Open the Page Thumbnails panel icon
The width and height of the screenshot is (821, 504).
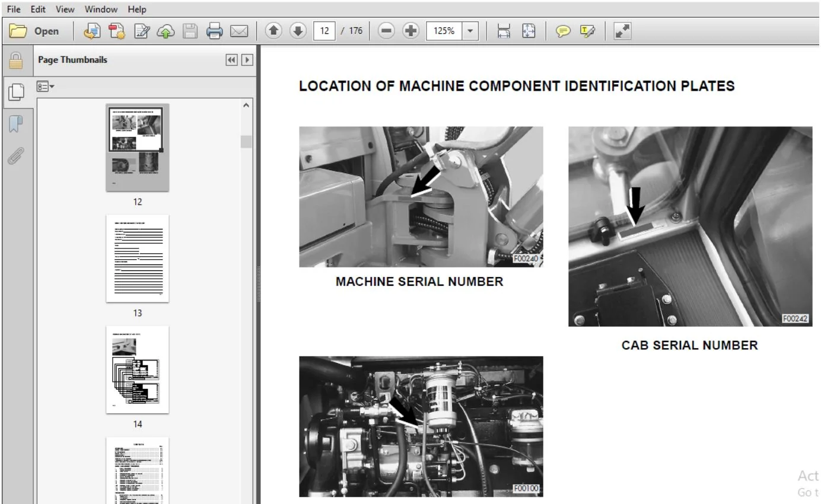[x=15, y=91]
